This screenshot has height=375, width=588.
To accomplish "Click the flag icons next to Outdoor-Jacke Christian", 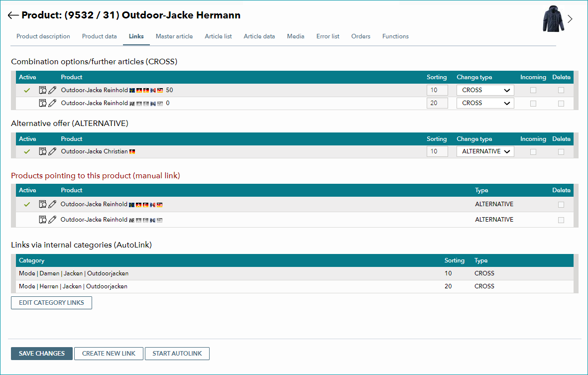I will pos(132,151).
